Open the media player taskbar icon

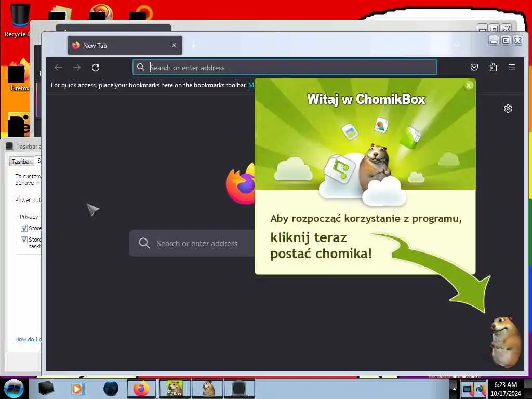77,389
